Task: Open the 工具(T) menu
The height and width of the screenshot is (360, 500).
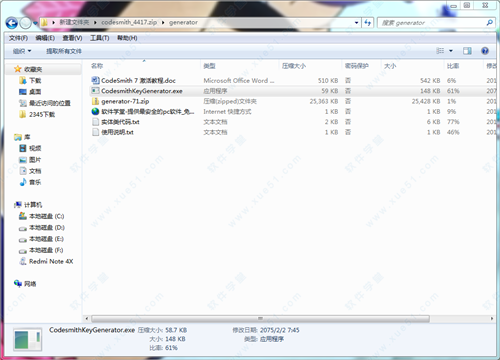Action: tap(100, 38)
